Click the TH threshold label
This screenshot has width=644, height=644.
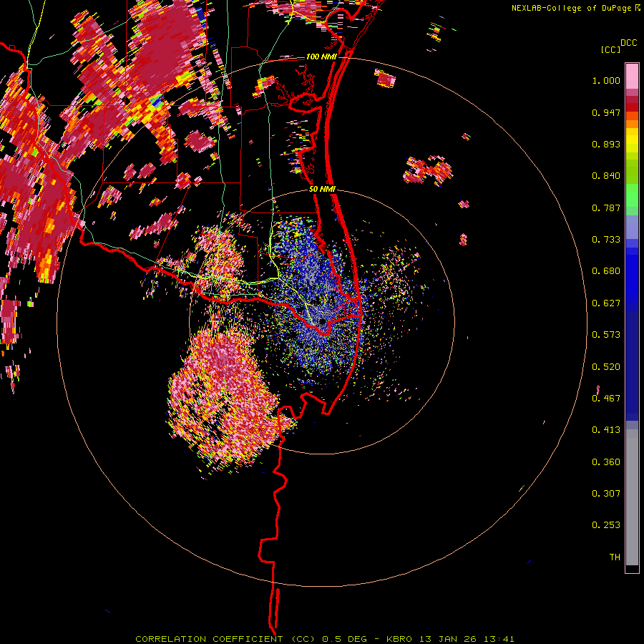click(x=615, y=557)
